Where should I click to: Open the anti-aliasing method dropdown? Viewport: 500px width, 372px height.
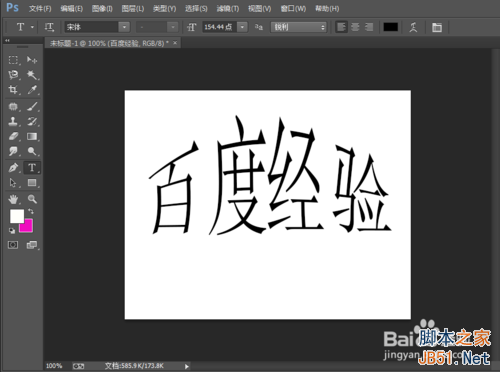tap(299, 27)
